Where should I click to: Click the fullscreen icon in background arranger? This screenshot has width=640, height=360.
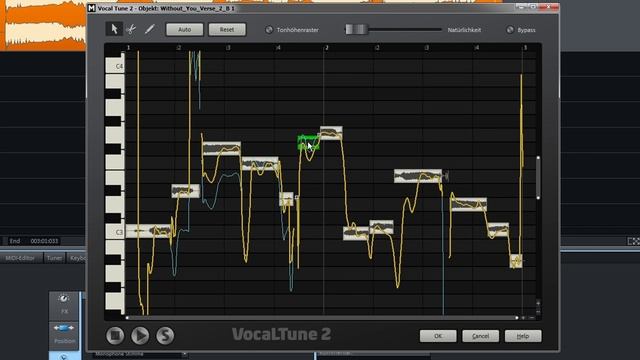pos(633,241)
